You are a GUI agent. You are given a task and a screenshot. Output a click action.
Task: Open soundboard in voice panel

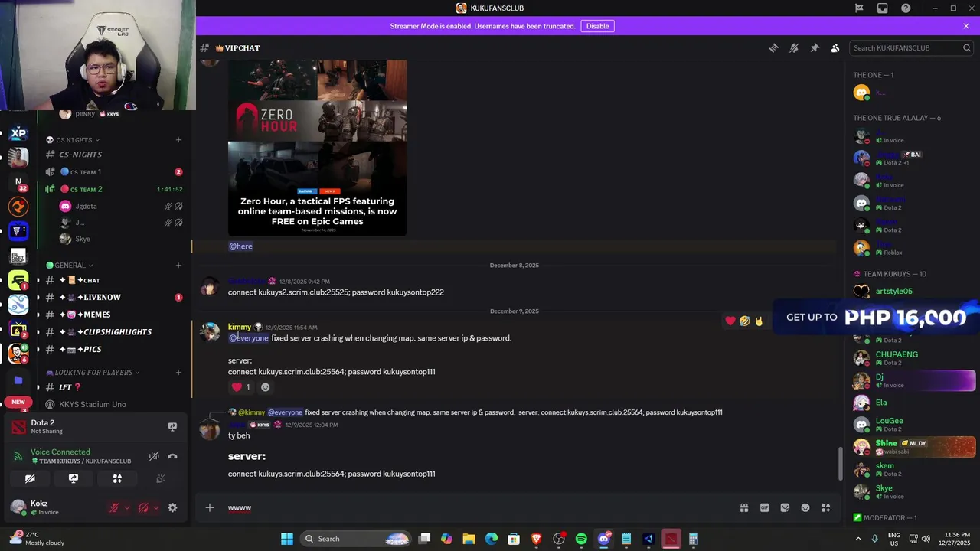(x=161, y=478)
